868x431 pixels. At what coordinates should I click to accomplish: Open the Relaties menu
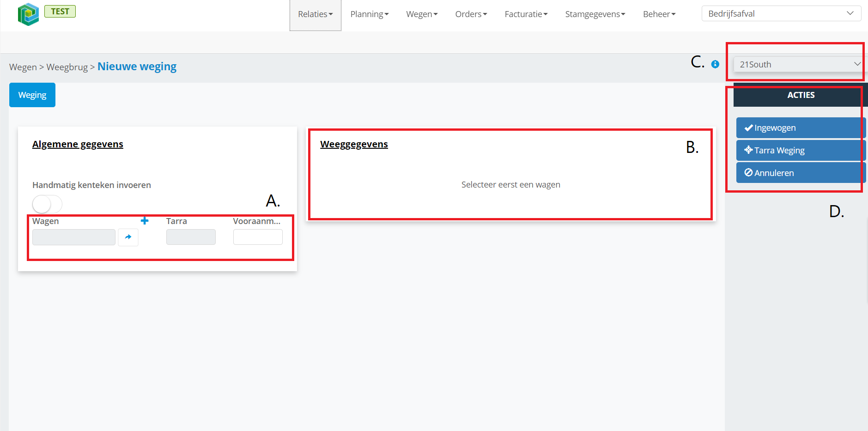[x=316, y=14]
